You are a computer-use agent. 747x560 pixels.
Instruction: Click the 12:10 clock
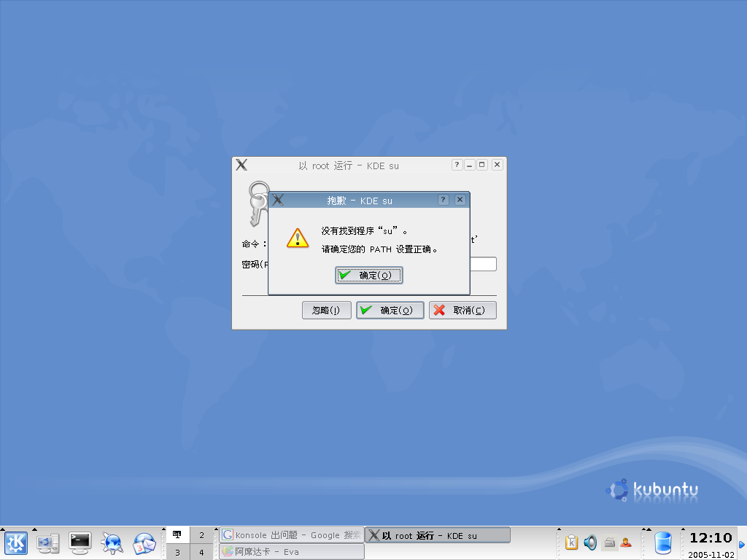(711, 538)
